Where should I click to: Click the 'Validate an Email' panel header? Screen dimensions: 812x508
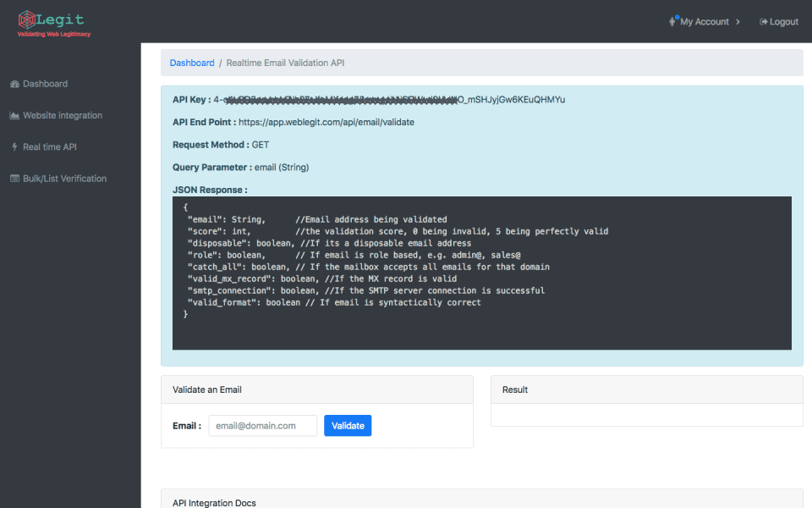pyautogui.click(x=317, y=389)
